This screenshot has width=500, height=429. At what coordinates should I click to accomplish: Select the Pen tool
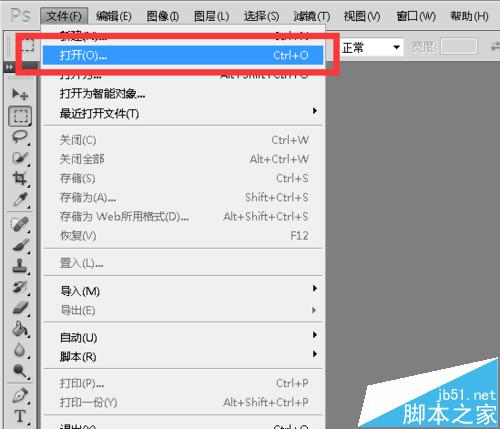20,396
